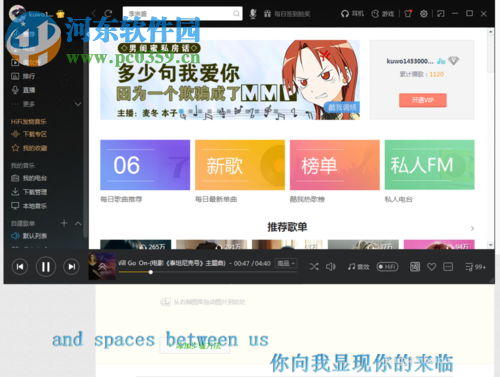This screenshot has height=377, width=500.
Task: Open 音效 sound effects
Action: 359,267
